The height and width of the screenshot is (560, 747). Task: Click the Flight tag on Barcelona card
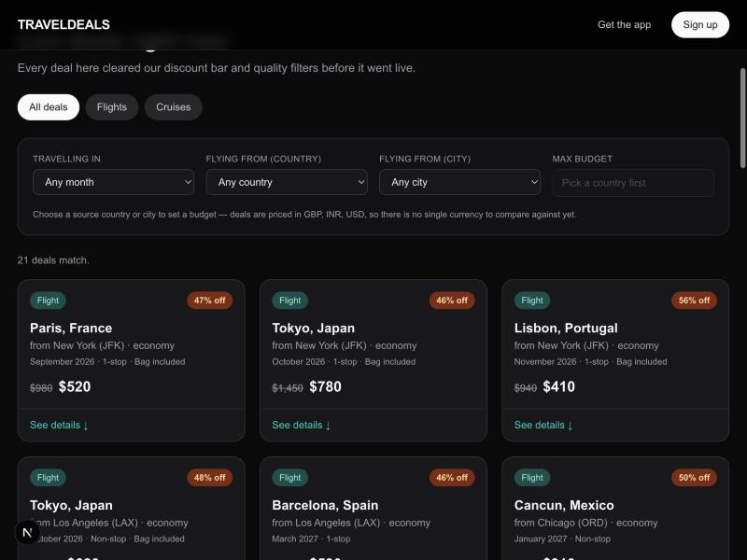[x=290, y=478]
